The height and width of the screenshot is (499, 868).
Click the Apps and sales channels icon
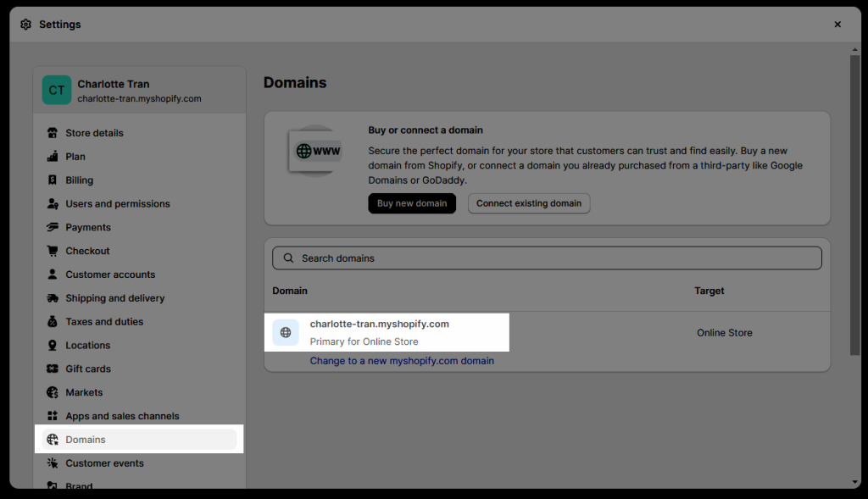[53, 416]
